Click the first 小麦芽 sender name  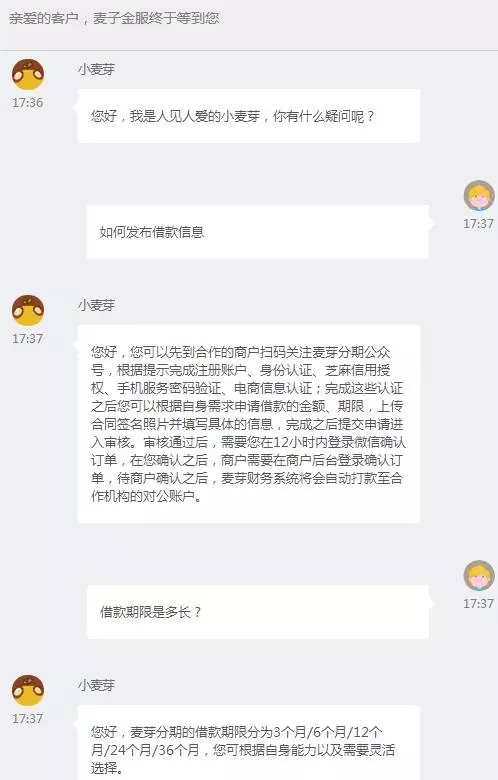click(97, 69)
